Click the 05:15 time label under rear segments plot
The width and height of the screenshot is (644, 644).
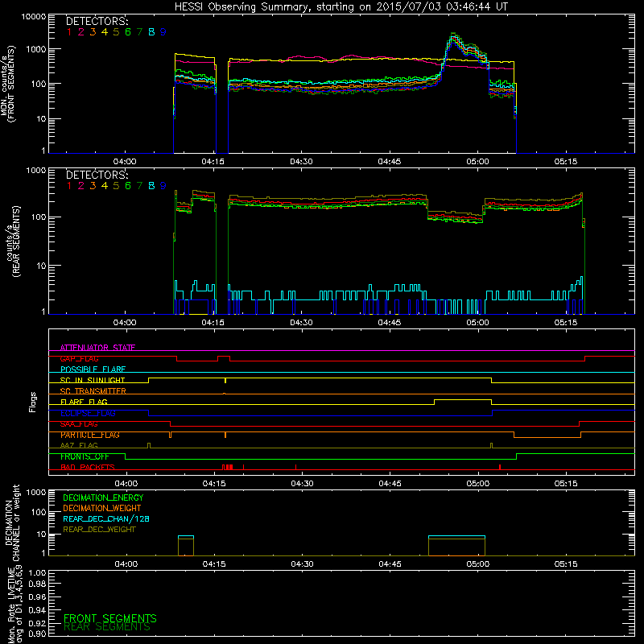point(566,323)
